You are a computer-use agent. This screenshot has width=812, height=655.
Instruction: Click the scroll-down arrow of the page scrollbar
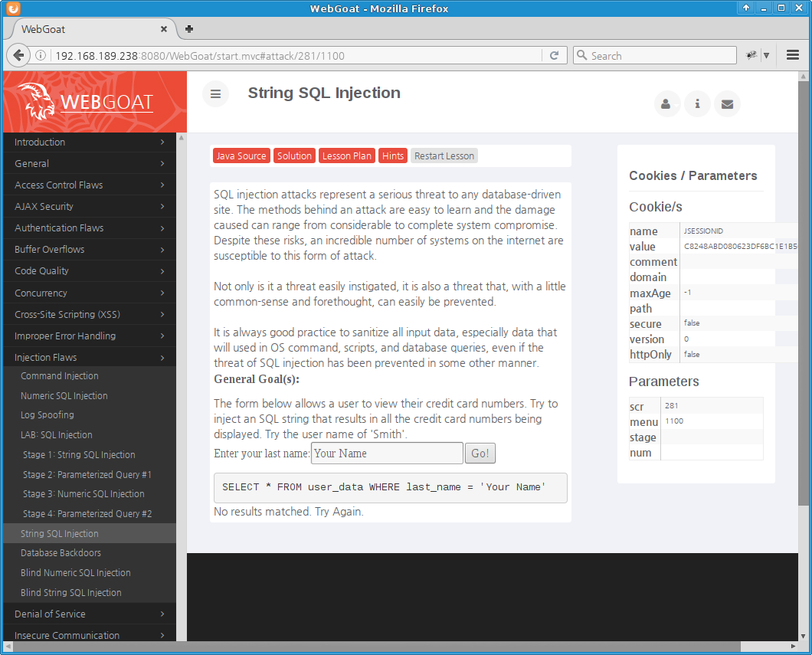coord(803,637)
